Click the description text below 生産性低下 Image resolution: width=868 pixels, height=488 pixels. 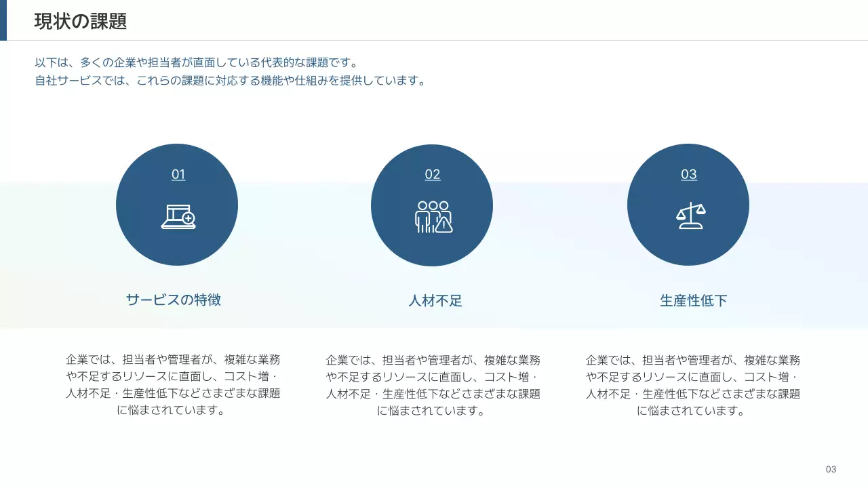(x=694, y=385)
